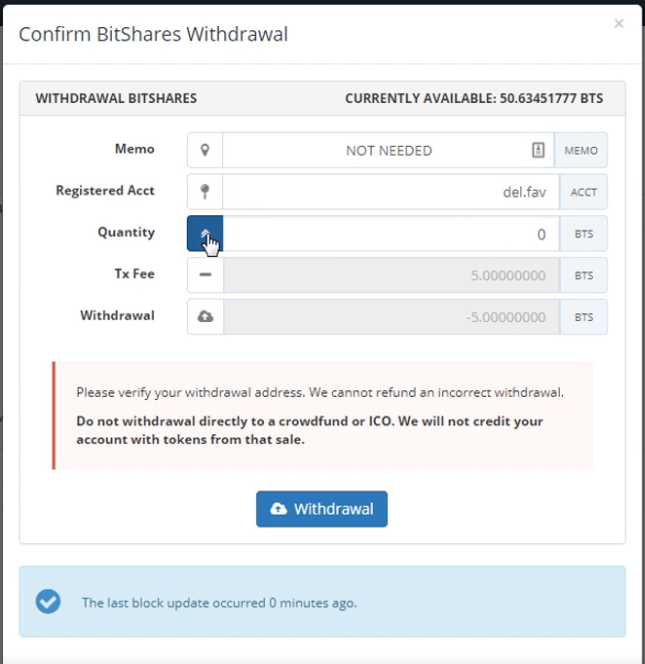Focus the Registered Acct input field

(x=390, y=191)
